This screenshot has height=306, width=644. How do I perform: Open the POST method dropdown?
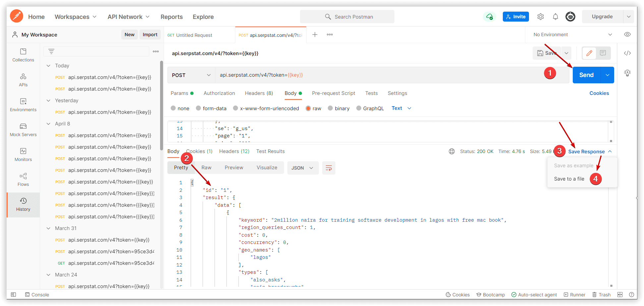(x=191, y=75)
